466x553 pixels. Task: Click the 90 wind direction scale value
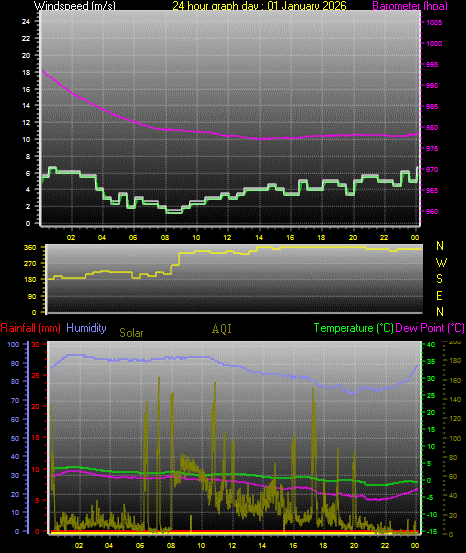click(32, 296)
